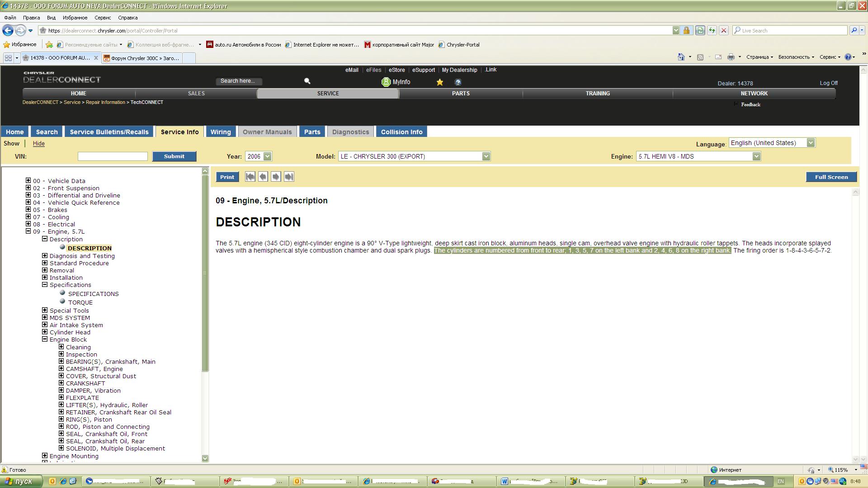Click the IE Print toolbar icon
Image resolution: width=868 pixels, height=488 pixels.
pyautogui.click(x=731, y=57)
